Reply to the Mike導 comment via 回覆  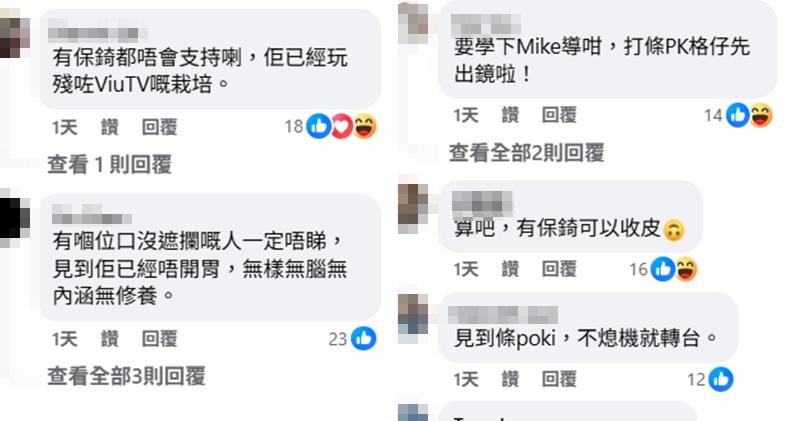(x=559, y=115)
